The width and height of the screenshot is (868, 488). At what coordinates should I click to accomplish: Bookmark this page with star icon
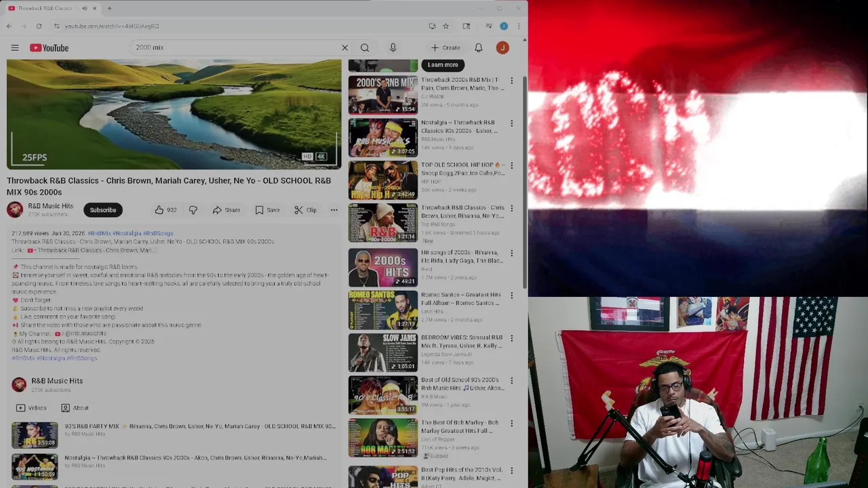point(446,26)
